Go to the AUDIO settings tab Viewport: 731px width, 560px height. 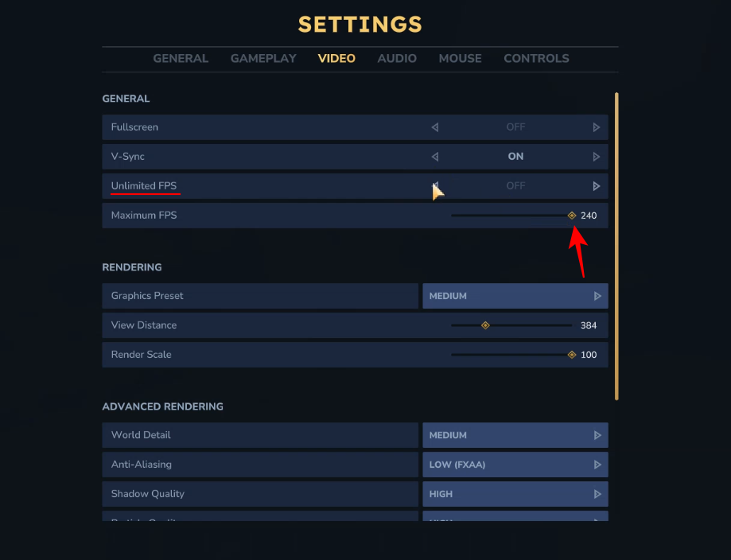pyautogui.click(x=397, y=59)
